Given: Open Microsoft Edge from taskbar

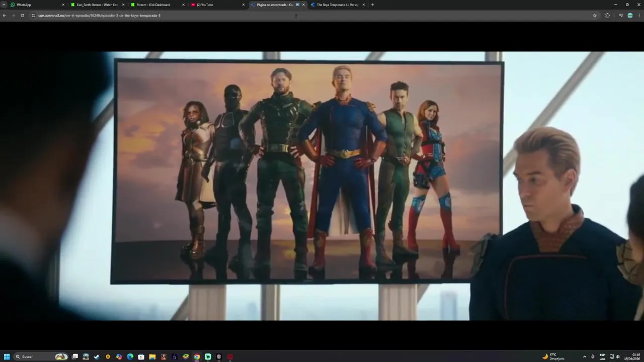Looking at the screenshot, I should pyautogui.click(x=130, y=356).
